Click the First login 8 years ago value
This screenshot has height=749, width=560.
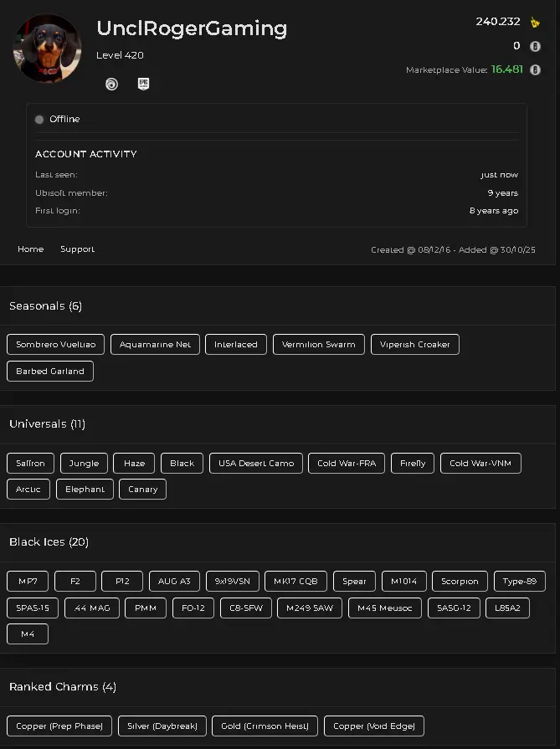tap(494, 211)
